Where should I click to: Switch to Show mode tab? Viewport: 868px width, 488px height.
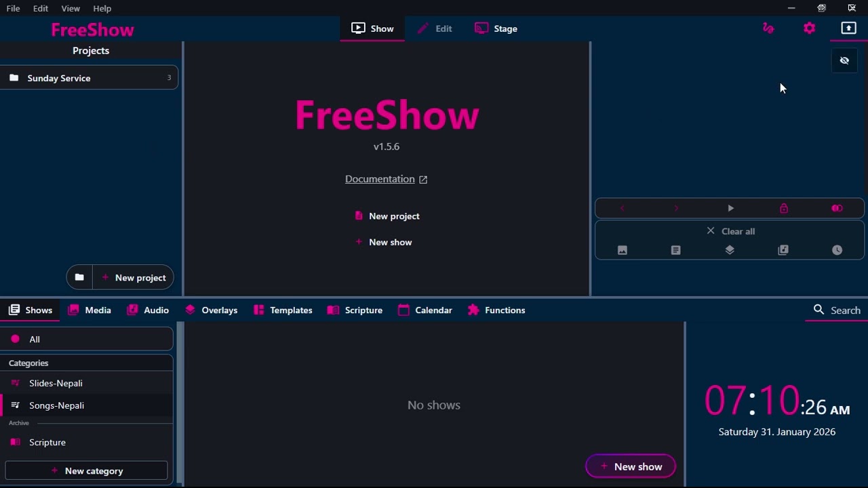click(x=372, y=28)
